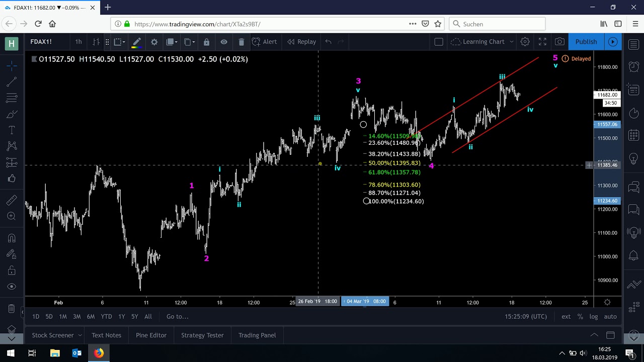Open the thumbs-up icons tool
Screen dimensions: 644x362
point(12,178)
